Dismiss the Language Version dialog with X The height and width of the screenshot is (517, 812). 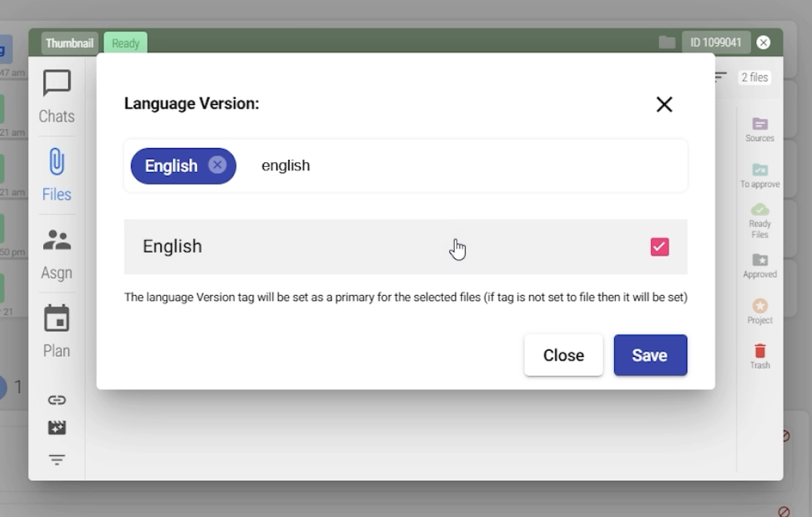click(x=664, y=104)
